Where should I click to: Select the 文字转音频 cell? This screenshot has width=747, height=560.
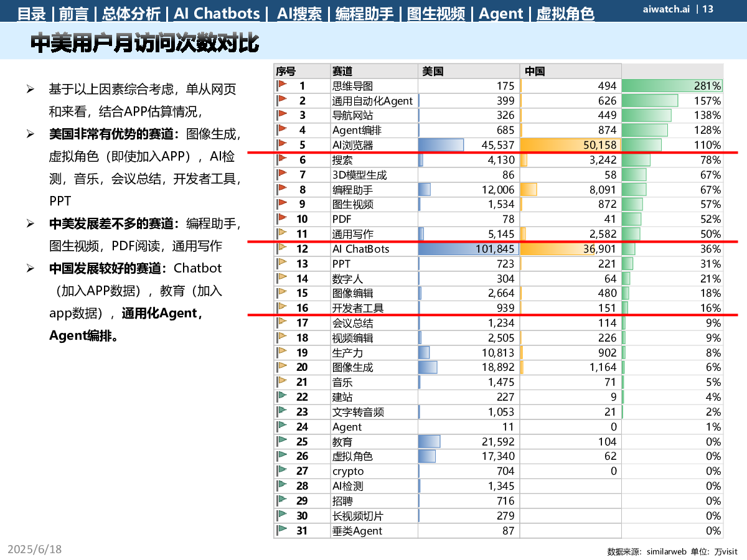[x=374, y=412]
